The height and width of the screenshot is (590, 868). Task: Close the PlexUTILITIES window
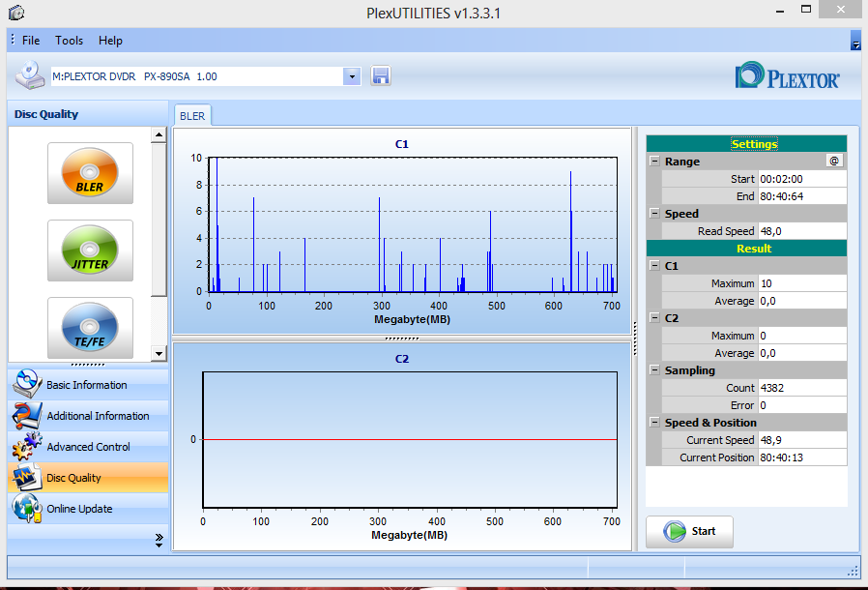[840, 10]
